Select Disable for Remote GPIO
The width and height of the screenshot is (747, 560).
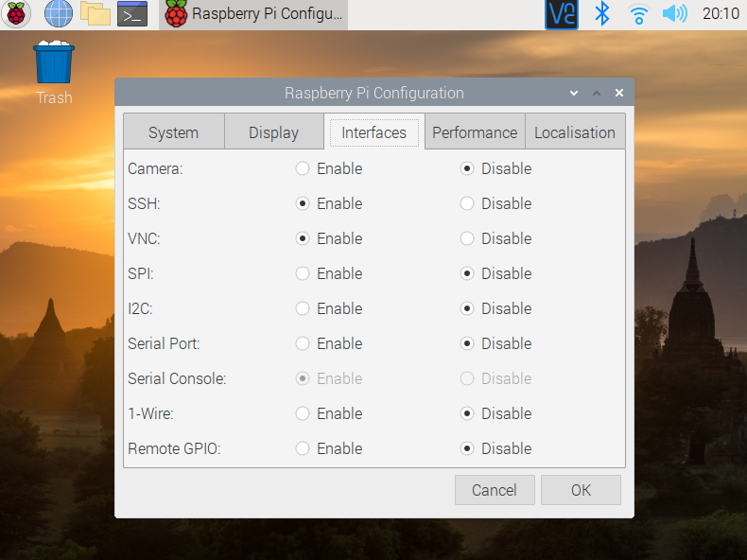(495, 448)
